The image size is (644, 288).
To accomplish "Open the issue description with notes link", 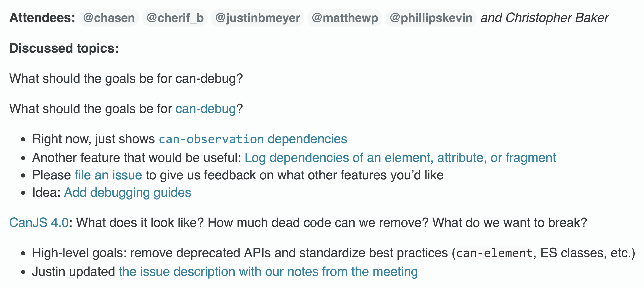I will (268, 272).
